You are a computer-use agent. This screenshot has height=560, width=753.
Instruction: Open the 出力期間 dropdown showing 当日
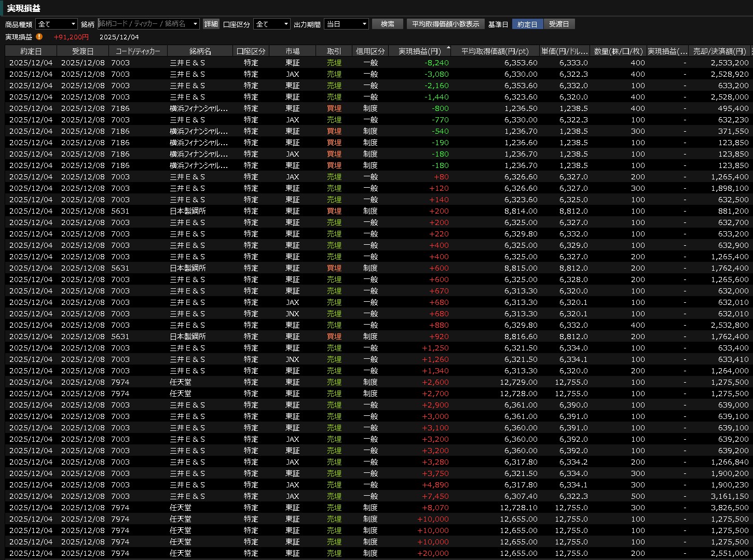point(346,24)
